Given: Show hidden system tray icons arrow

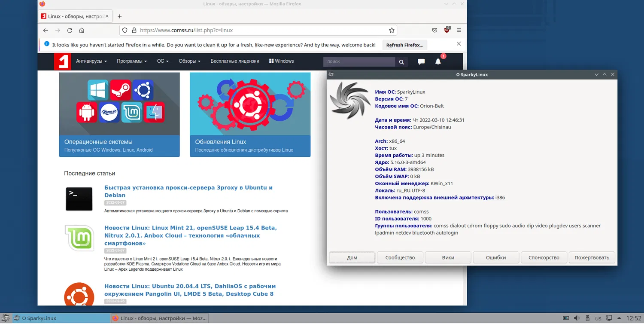Looking at the screenshot, I should [619, 318].
